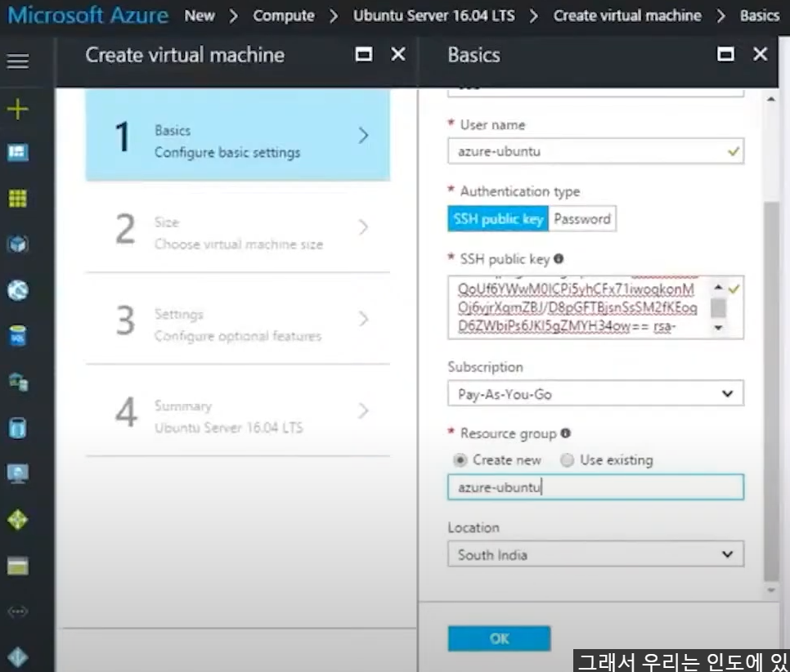Select step 2 Size Choose virtual machine size
Image resolution: width=790 pixels, height=672 pixels.
(x=237, y=226)
